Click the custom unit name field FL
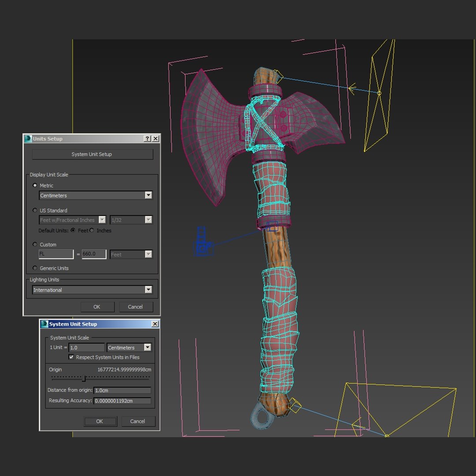 tap(56, 254)
